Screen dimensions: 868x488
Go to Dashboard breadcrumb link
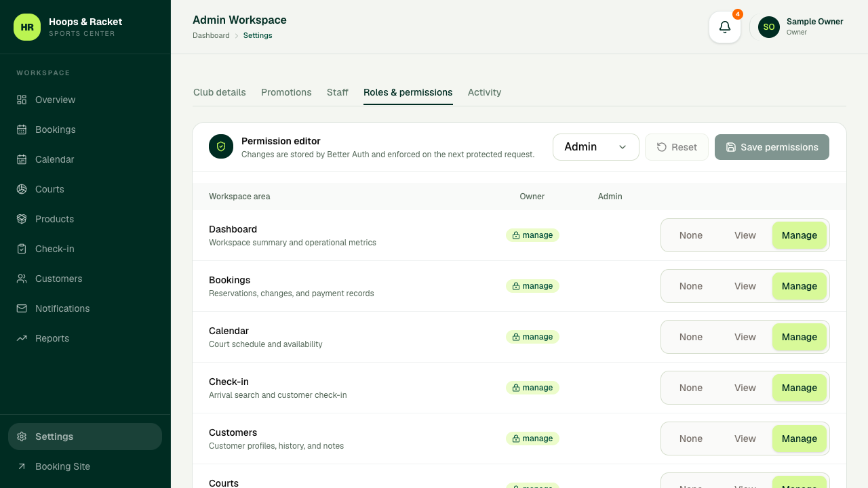pyautogui.click(x=211, y=35)
